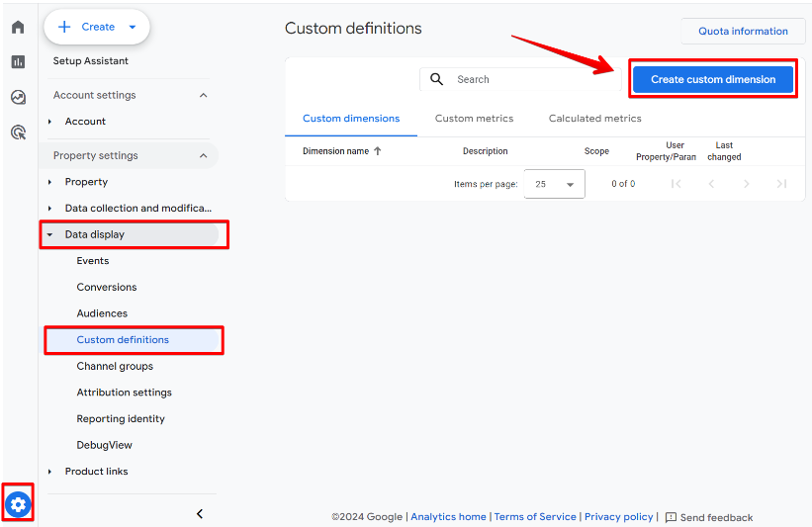812x527 pixels.
Task: Open the Privacy policy link
Action: pyautogui.click(x=618, y=517)
